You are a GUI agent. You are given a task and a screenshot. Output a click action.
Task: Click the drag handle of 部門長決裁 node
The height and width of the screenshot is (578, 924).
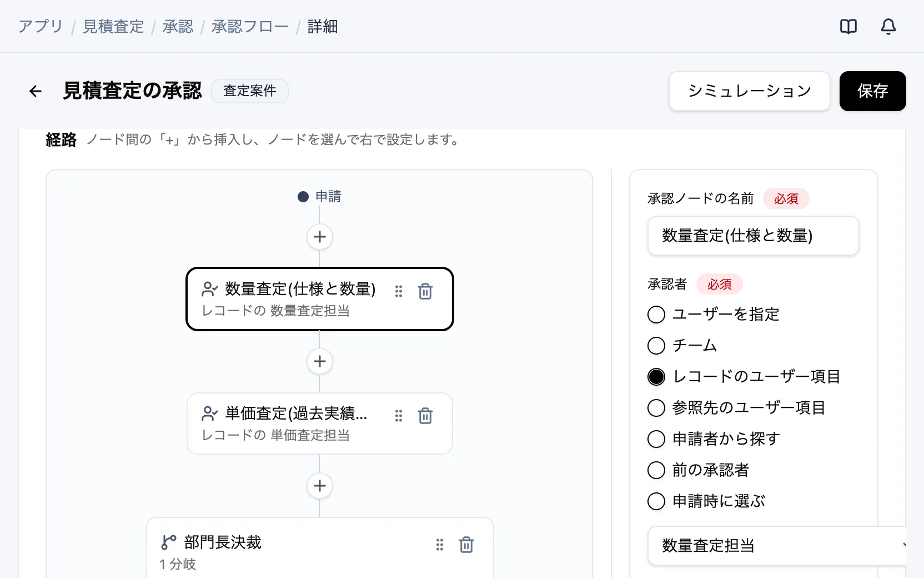pos(440,545)
